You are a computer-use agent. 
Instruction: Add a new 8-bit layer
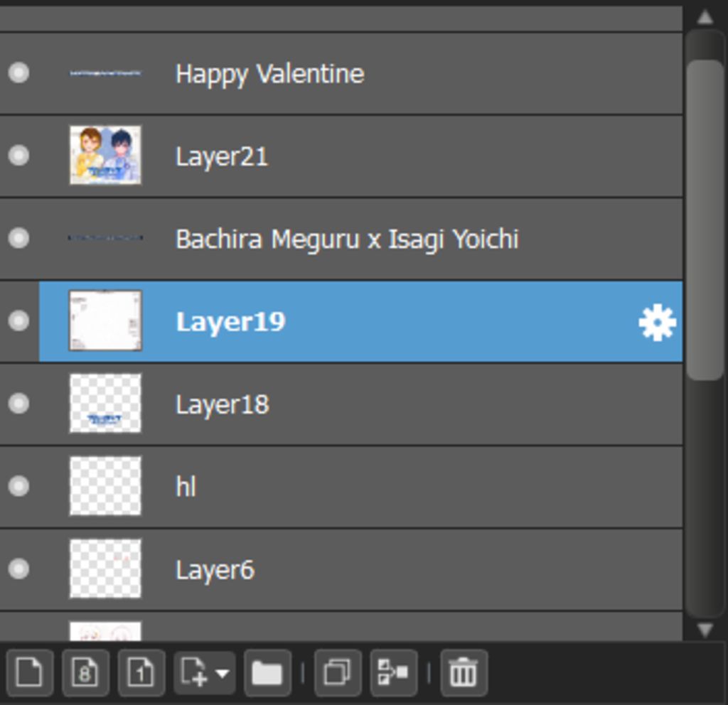(x=85, y=672)
